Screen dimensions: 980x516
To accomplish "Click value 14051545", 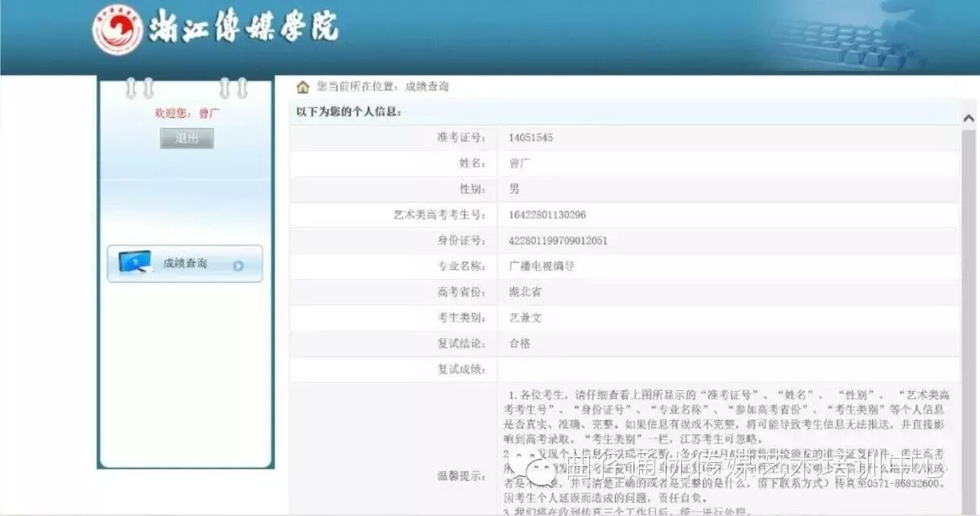I will coord(530,138).
